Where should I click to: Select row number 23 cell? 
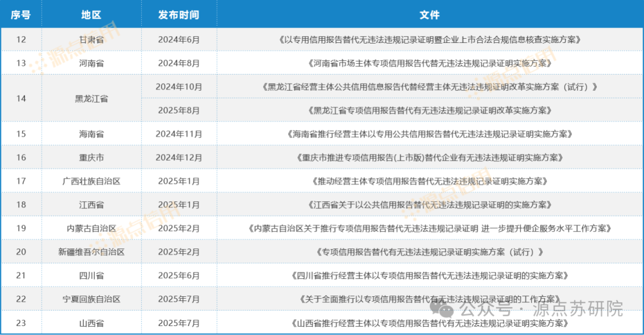click(21, 323)
